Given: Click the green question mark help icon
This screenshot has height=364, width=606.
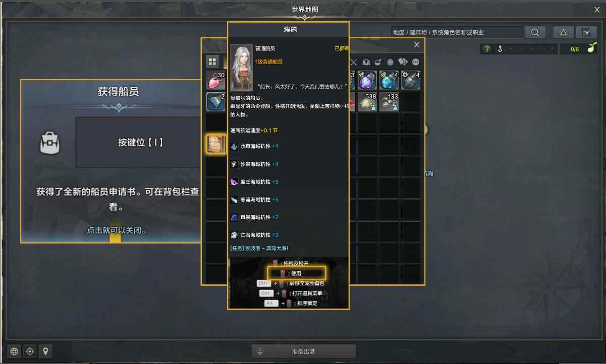Looking at the screenshot, I should 486,49.
